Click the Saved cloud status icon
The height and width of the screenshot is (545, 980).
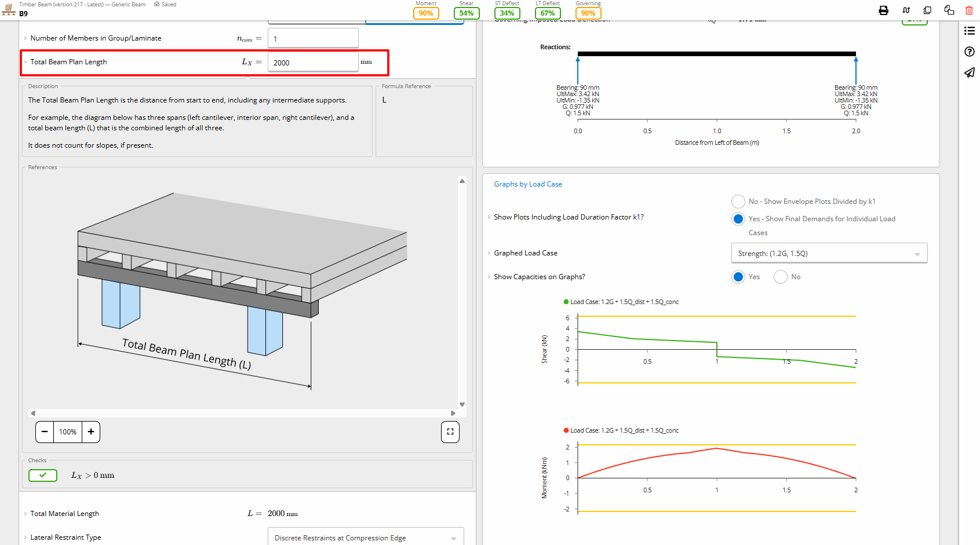[x=157, y=4]
